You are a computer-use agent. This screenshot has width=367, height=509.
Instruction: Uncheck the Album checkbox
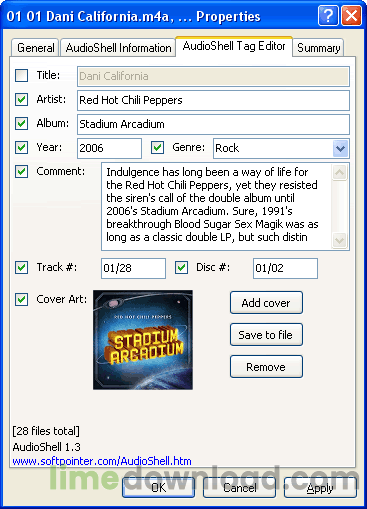click(21, 124)
